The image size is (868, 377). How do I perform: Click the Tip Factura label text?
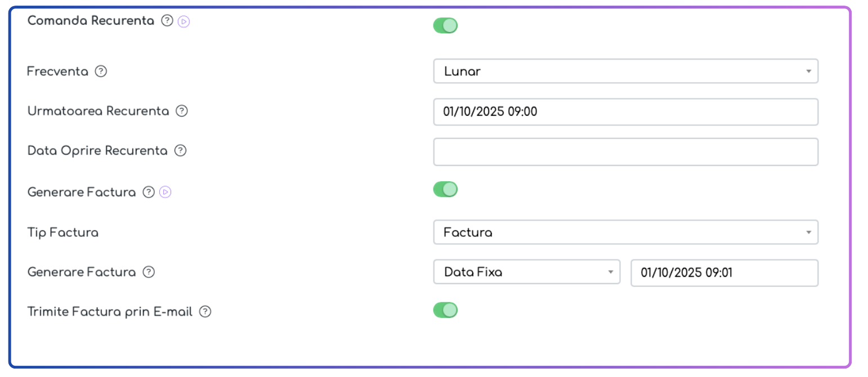(63, 232)
